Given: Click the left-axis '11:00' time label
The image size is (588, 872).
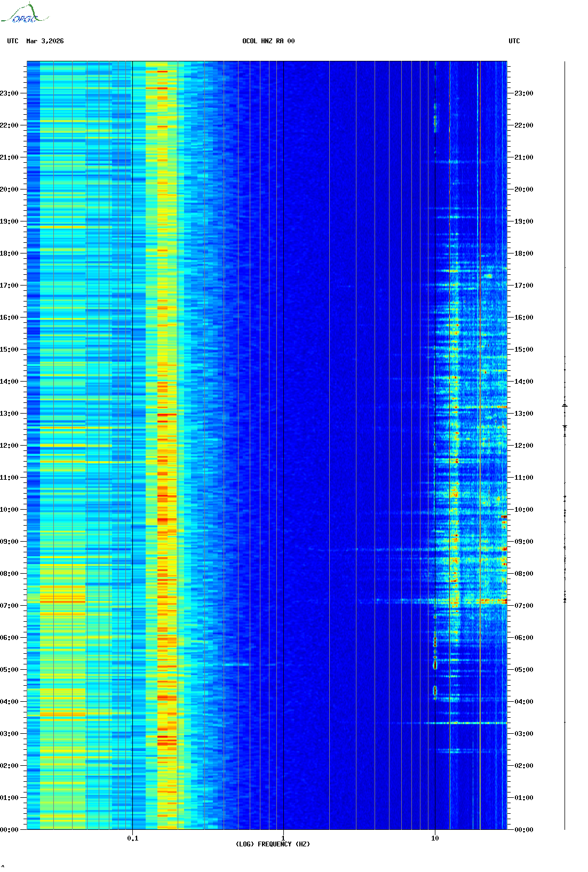Looking at the screenshot, I should pyautogui.click(x=9, y=478).
